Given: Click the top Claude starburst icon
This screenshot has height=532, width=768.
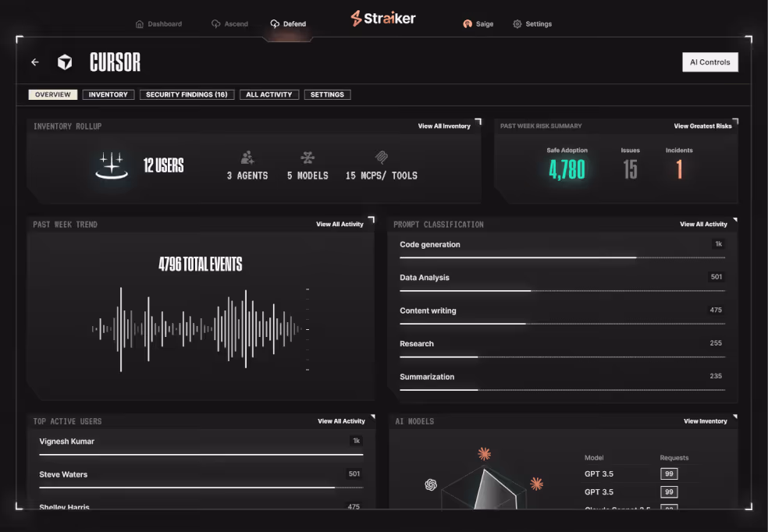Looking at the screenshot, I should coord(485,454).
